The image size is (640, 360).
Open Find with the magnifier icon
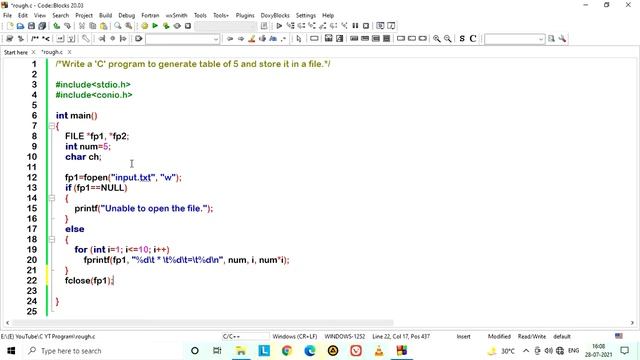[118, 26]
